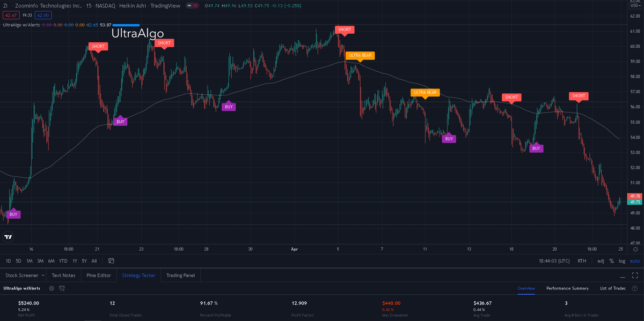This screenshot has width=644, height=321.
Task: Open chart axis settings gear icon
Action: pos(635,249)
